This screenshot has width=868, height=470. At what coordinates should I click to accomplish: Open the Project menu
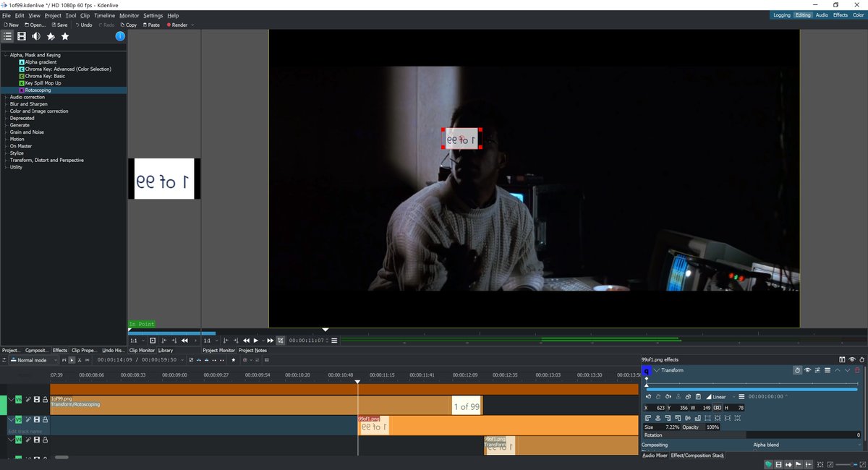(53, 15)
